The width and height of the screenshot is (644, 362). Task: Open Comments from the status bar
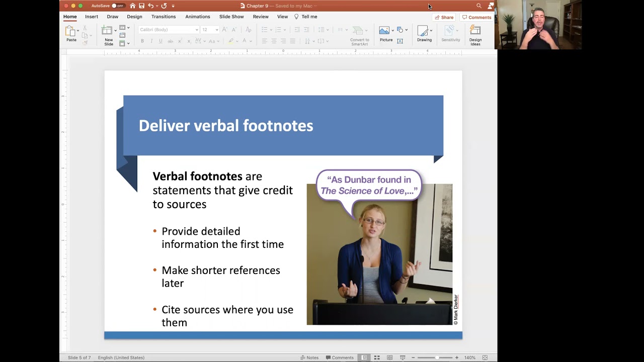[340, 357]
